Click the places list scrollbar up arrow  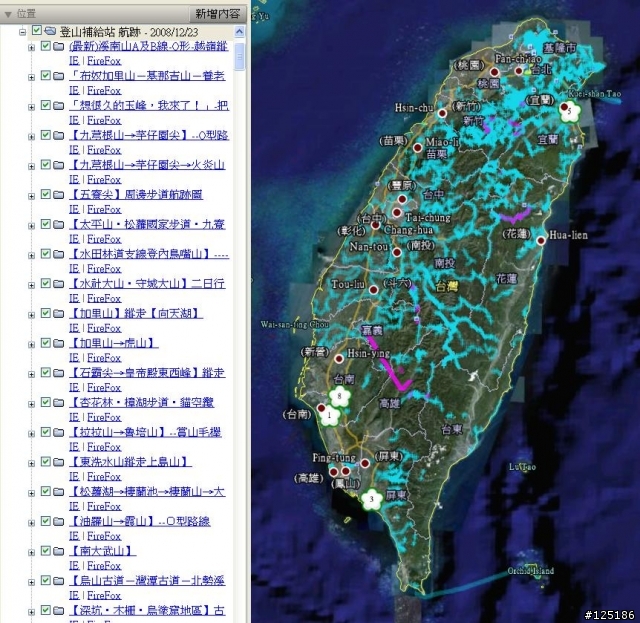click(240, 31)
